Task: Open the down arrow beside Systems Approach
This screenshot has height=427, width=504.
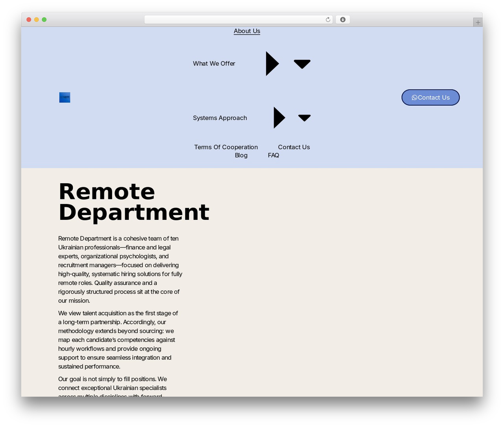Action: [x=304, y=118]
